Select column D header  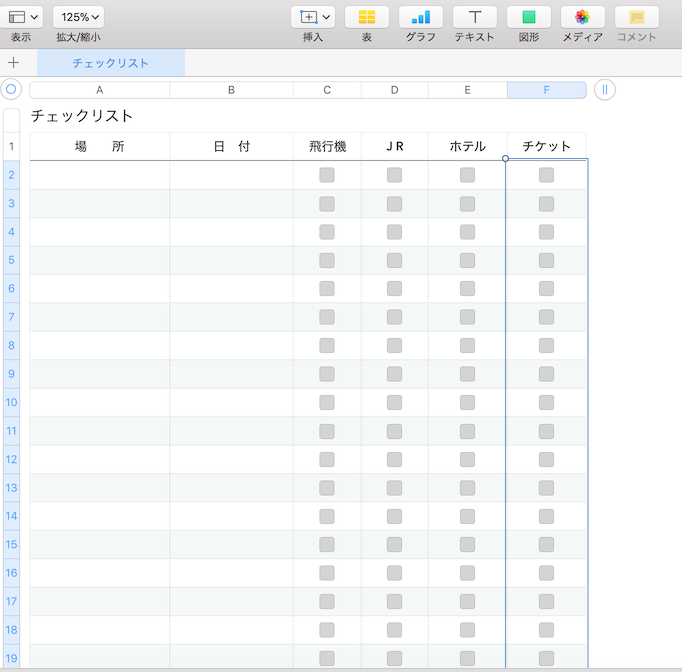394,90
